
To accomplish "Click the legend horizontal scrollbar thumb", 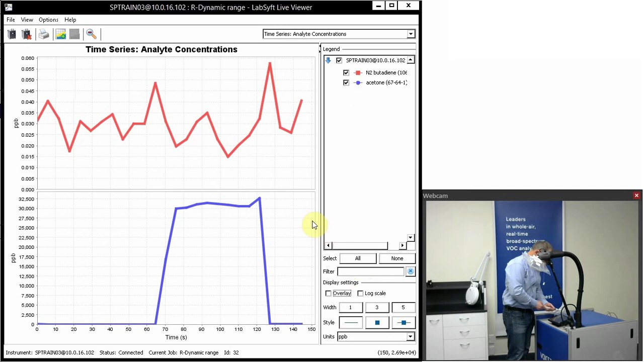I will (x=360, y=245).
